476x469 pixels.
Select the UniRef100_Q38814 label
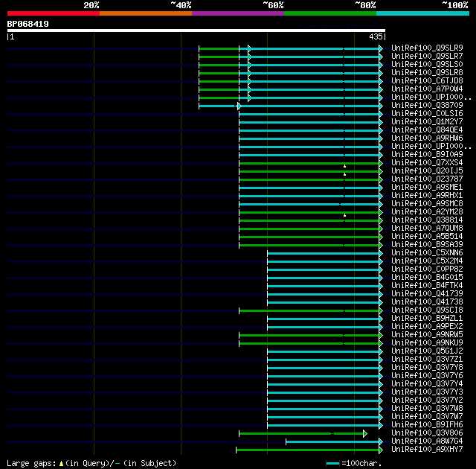point(427,220)
